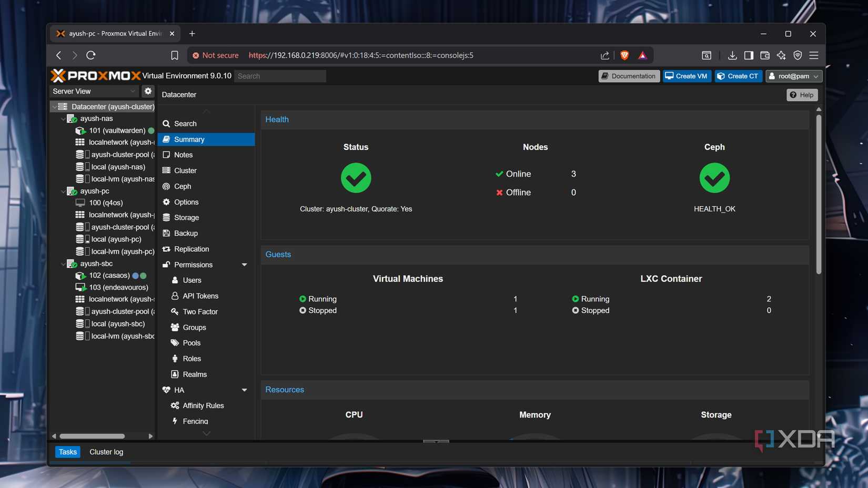Select the Backup menu item

186,233
